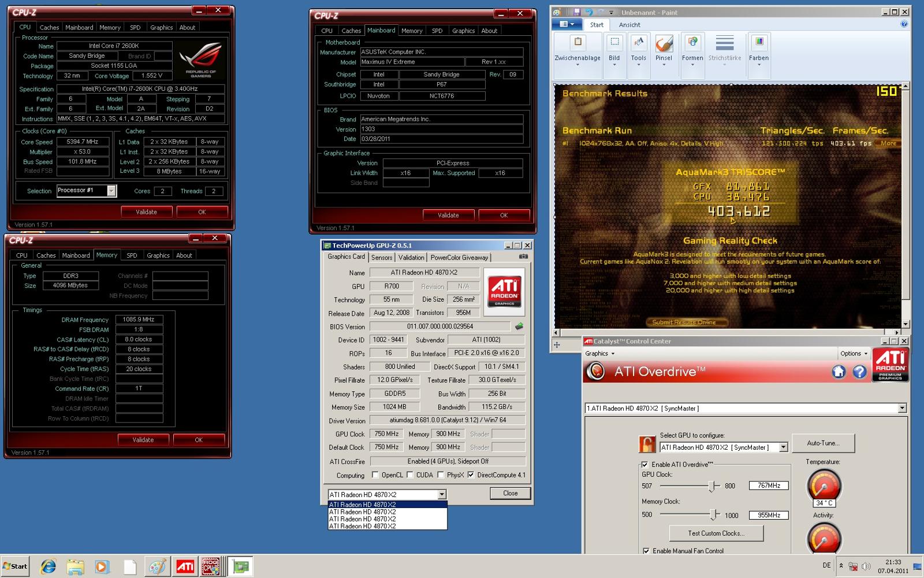Click the Catalyst Control Center home icon
The height and width of the screenshot is (578, 924).
(x=839, y=372)
